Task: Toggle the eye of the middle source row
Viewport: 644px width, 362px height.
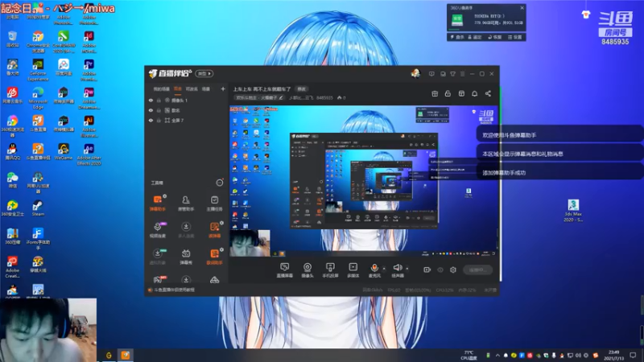Action: (151, 110)
